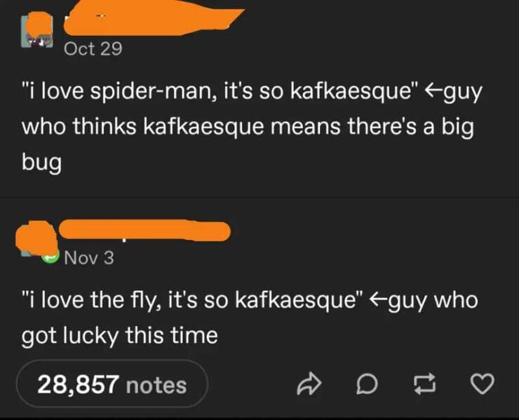519x420 pixels.
Task: Open the Nov 3 timestamp
Action: [x=89, y=257]
